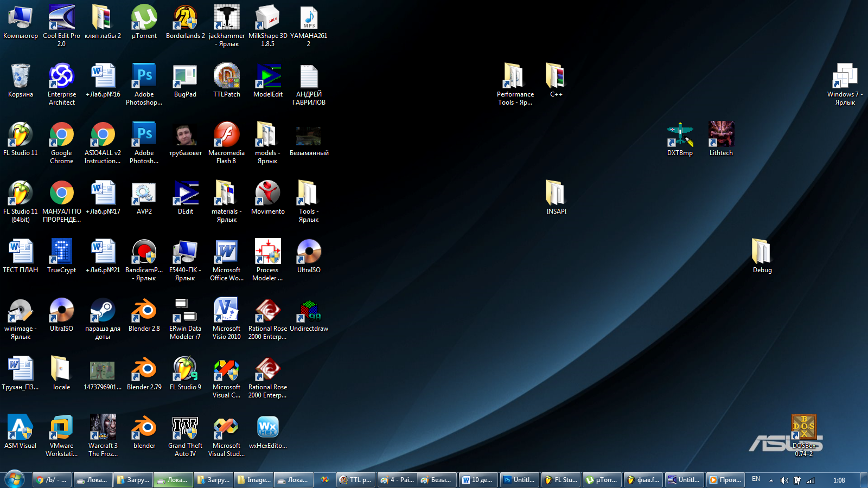Launch Warcraft 3 The Frozen Throne
Image resolution: width=868 pixels, height=488 pixels.
point(103,435)
